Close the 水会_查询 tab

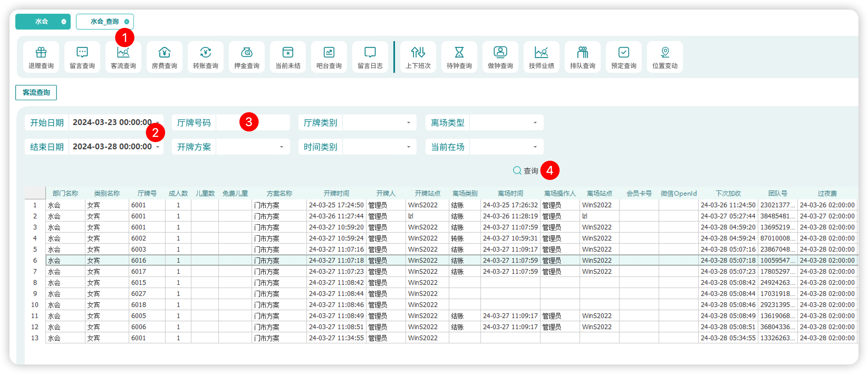127,22
